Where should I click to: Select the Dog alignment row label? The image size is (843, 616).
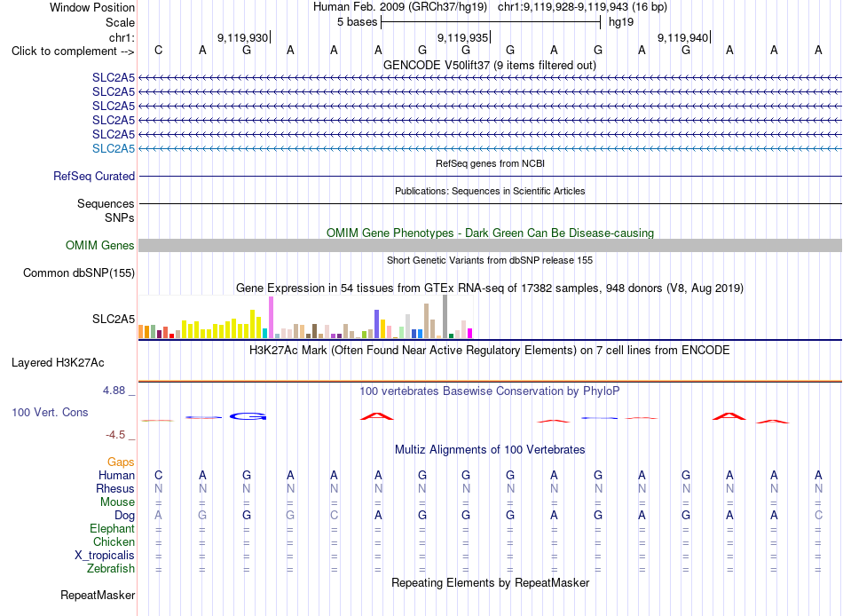(124, 516)
